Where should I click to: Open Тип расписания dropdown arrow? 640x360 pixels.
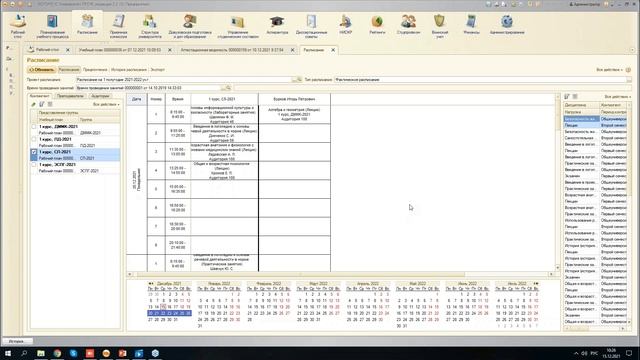coord(629,80)
